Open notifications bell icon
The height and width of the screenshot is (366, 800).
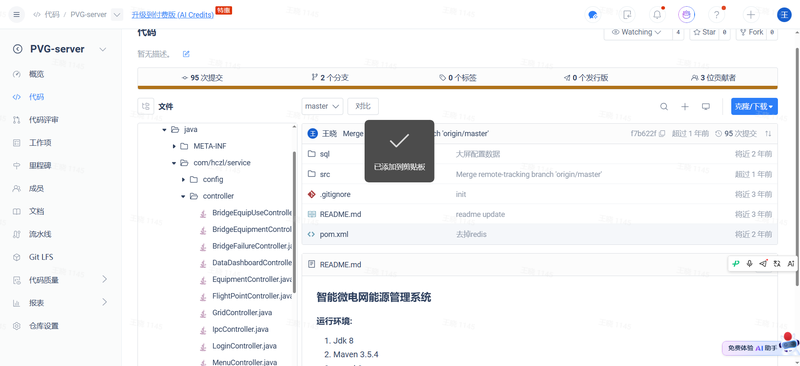click(x=657, y=14)
